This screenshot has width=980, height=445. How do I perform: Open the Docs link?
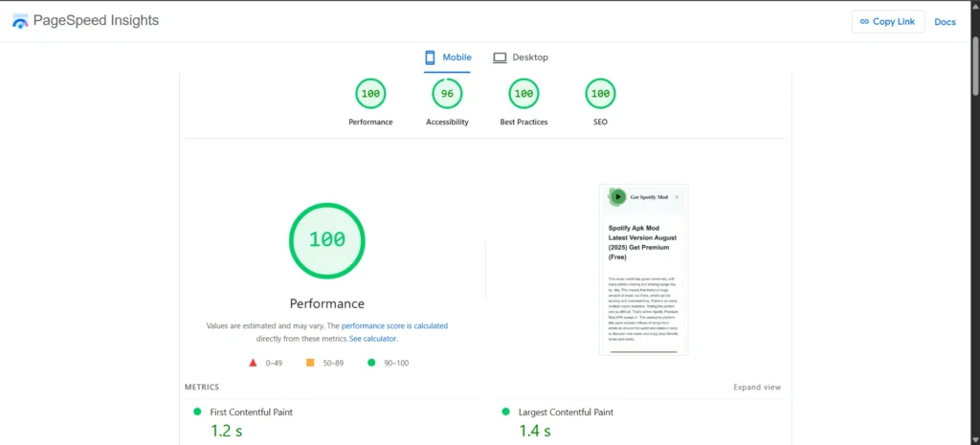tap(945, 22)
